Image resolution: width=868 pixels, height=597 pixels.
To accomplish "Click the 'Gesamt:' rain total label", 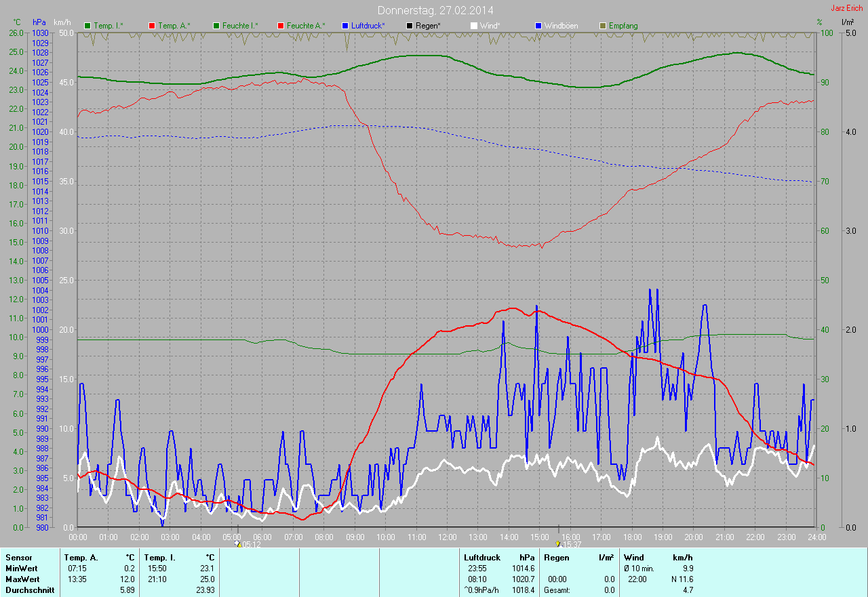I will coord(557,590).
